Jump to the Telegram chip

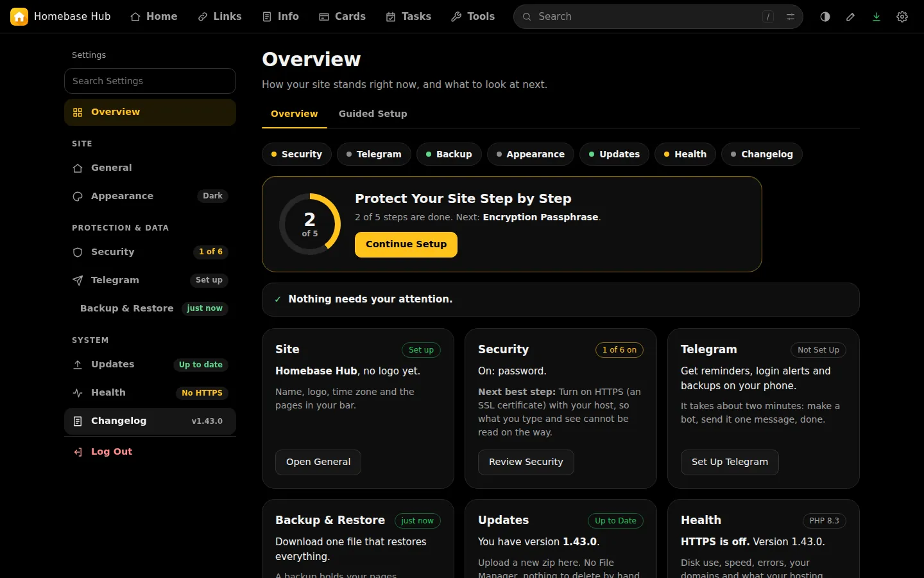pos(374,154)
